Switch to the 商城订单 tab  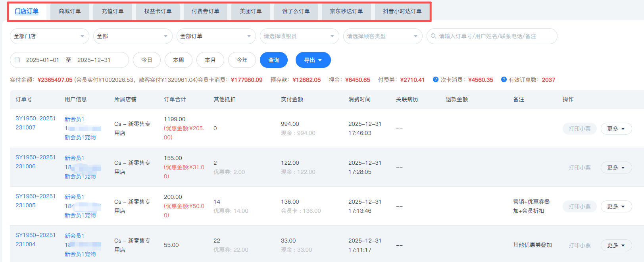tap(70, 11)
